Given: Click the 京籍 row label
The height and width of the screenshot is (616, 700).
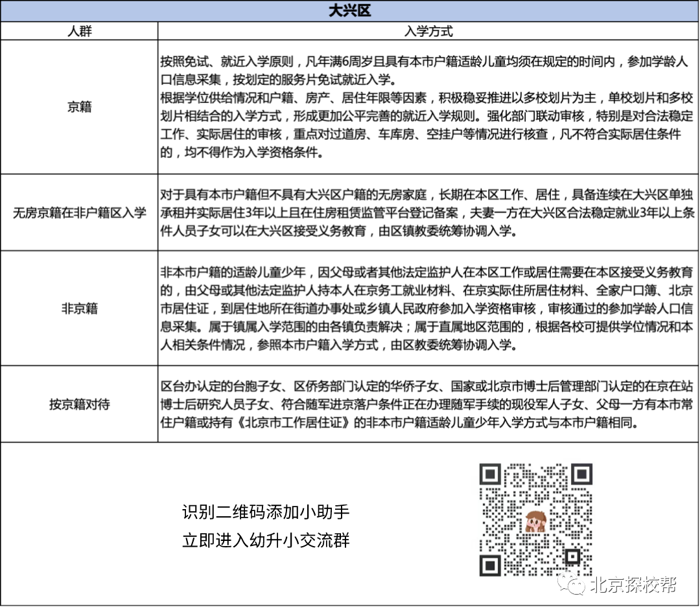Looking at the screenshot, I should (x=80, y=107).
